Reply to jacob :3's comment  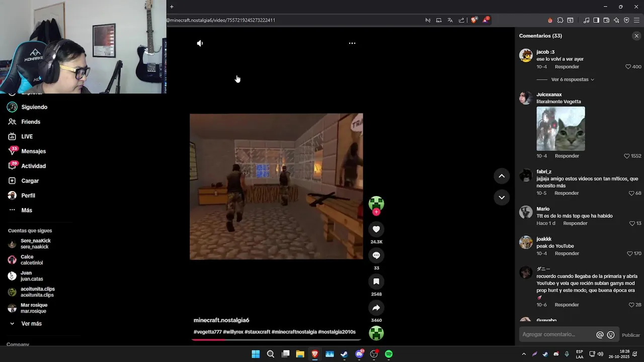[x=567, y=67]
